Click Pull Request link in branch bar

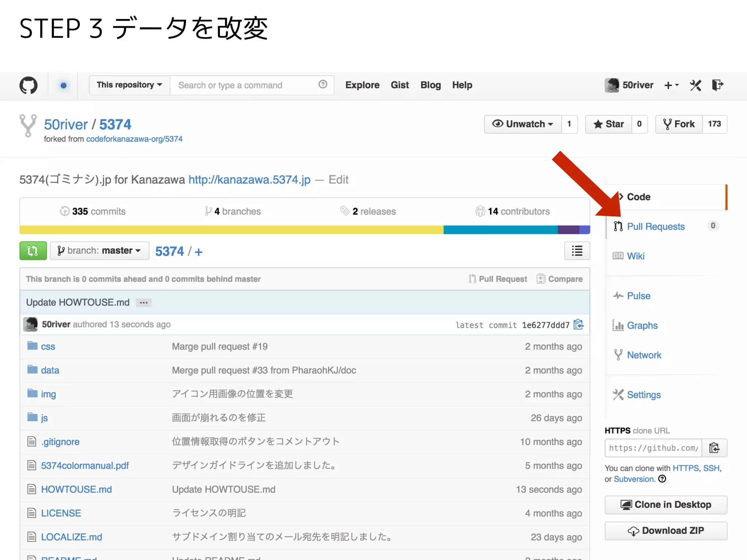pyautogui.click(x=498, y=279)
